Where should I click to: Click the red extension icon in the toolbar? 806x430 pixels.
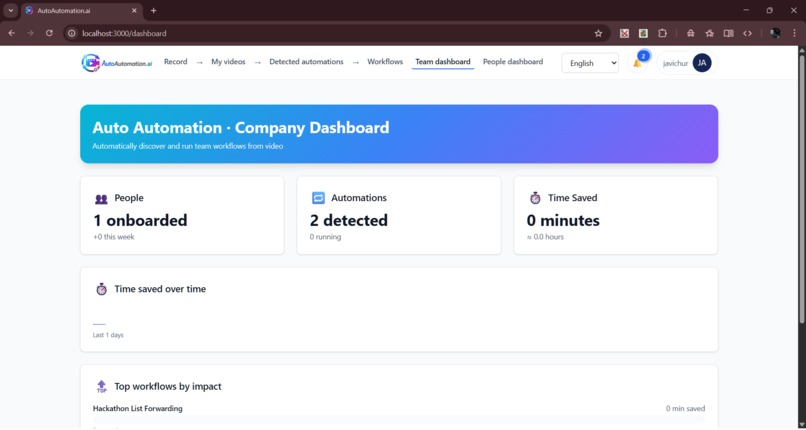point(624,33)
